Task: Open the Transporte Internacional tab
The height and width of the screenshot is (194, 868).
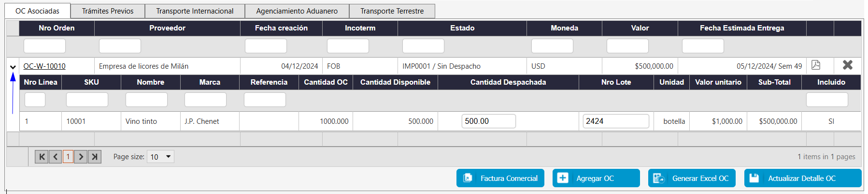Action: click(195, 11)
